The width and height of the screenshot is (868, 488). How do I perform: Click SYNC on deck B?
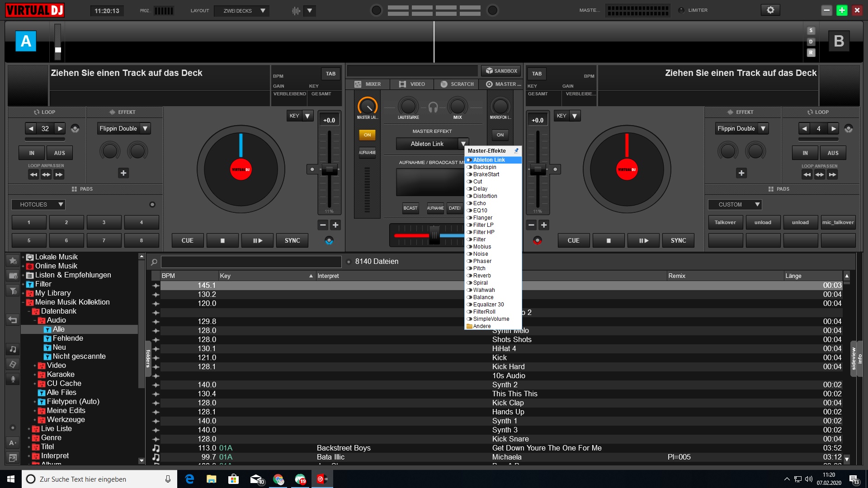(x=678, y=240)
